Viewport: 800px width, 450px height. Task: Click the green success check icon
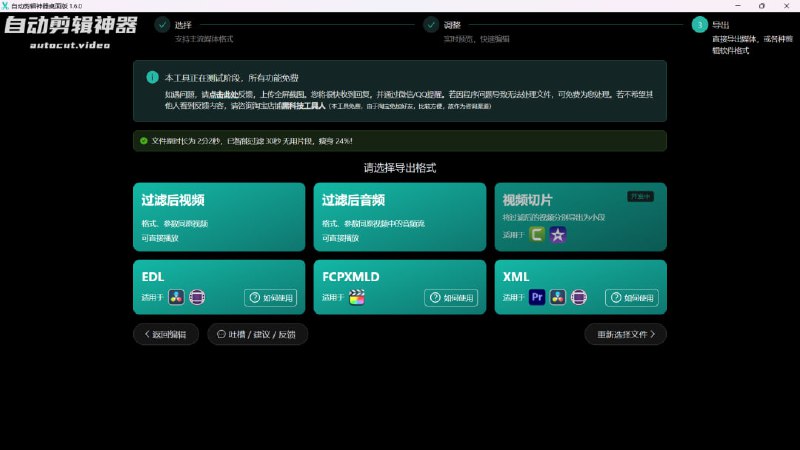click(x=144, y=141)
